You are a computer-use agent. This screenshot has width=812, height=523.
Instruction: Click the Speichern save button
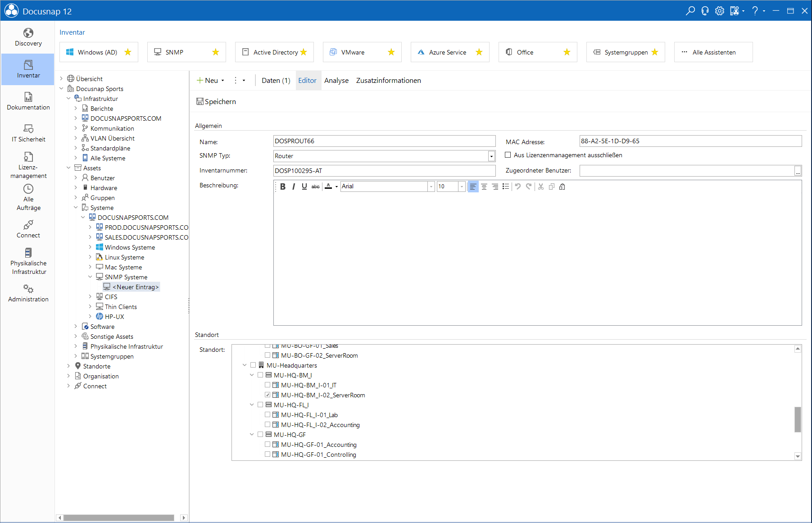pyautogui.click(x=216, y=102)
